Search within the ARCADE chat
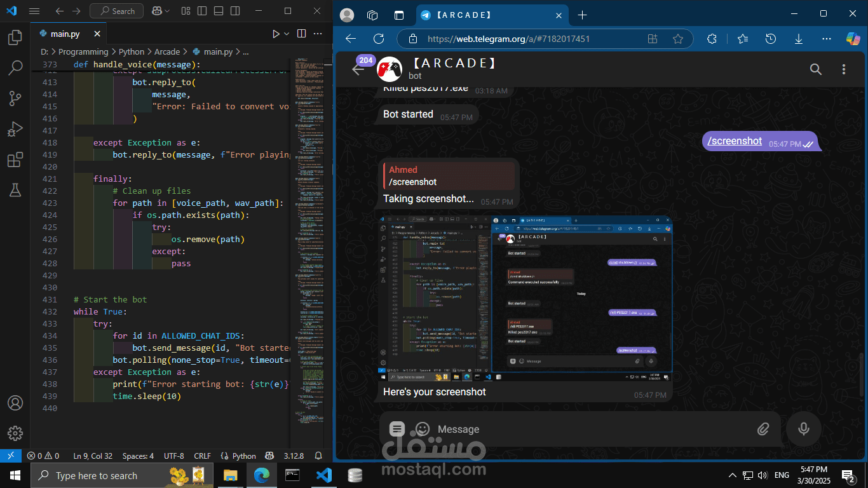The height and width of the screenshot is (488, 868). [x=816, y=69]
